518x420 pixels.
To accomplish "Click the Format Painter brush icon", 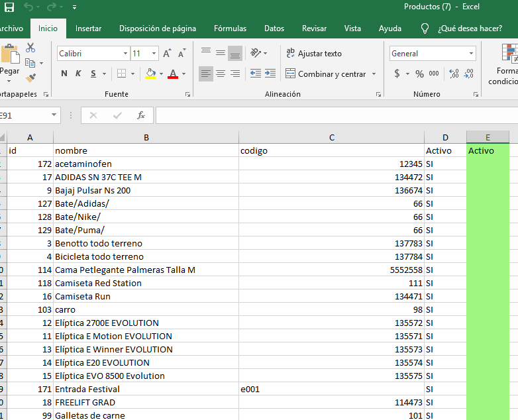I will click(30, 78).
